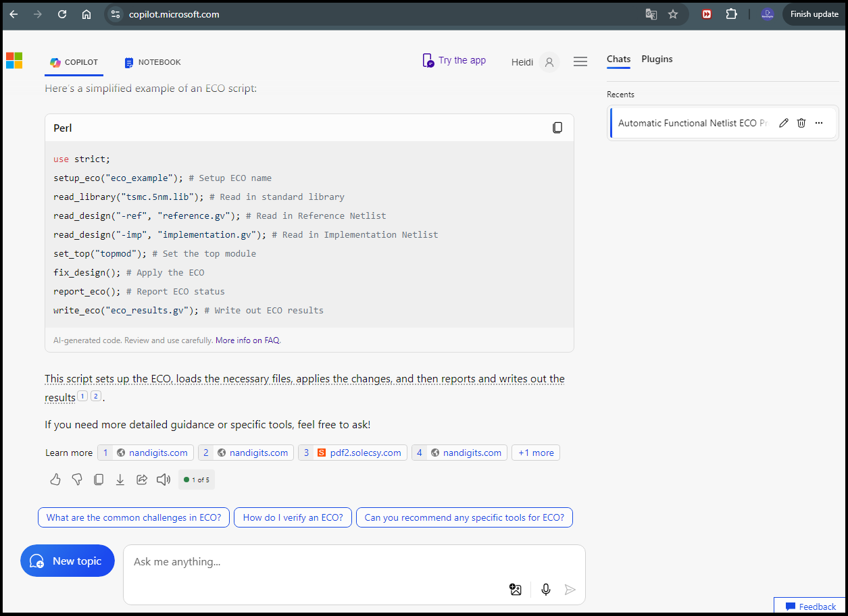Rename the recent chat with pencil icon
848x616 pixels.
click(x=784, y=123)
